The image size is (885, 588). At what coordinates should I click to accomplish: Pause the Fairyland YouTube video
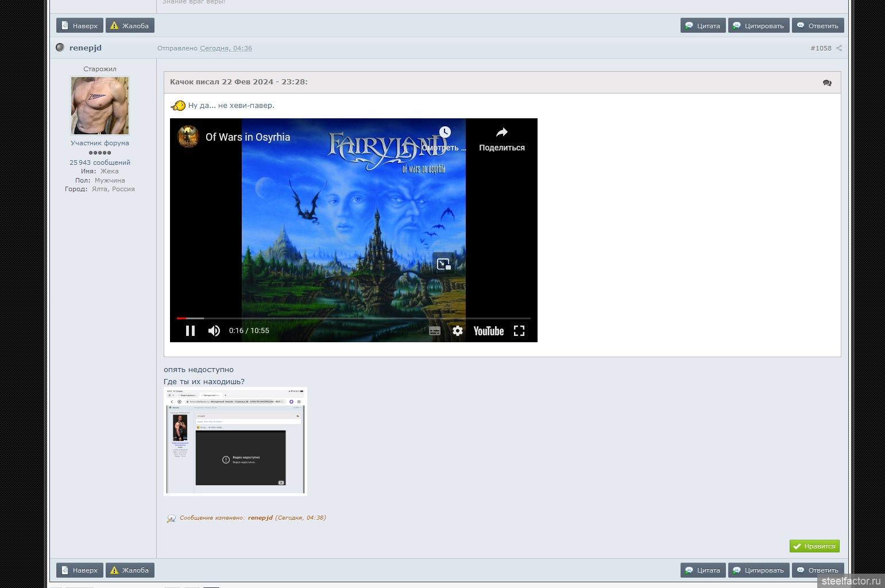(190, 331)
